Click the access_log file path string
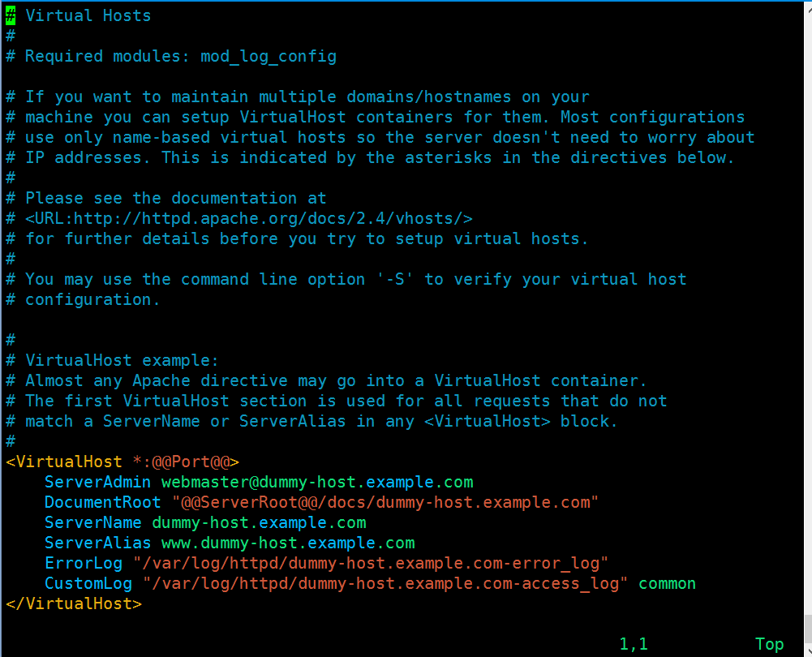The width and height of the screenshot is (812, 657). pyautogui.click(x=385, y=583)
